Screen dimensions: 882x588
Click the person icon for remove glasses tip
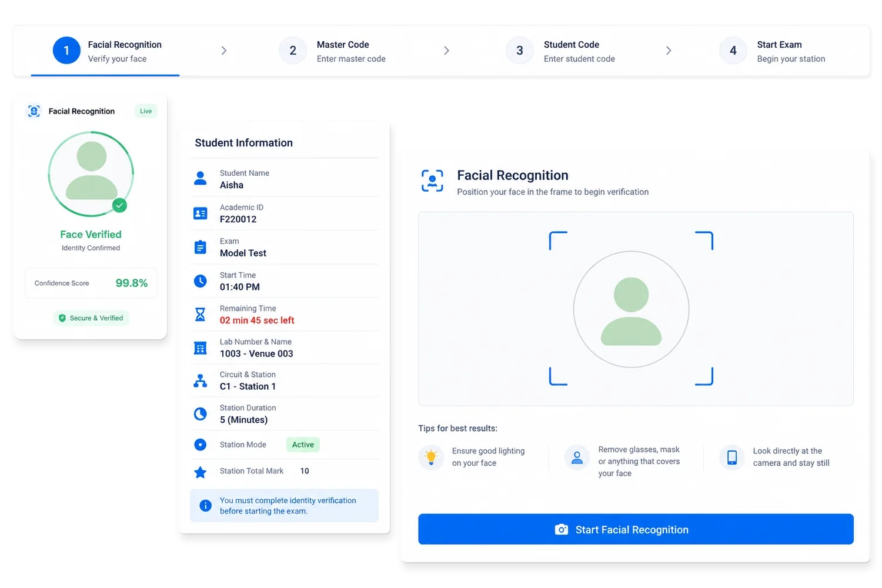pos(577,457)
